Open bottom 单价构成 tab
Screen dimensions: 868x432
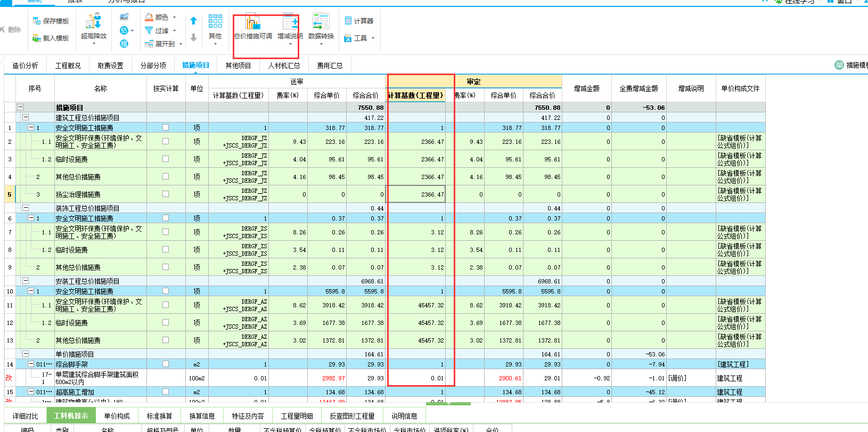[117, 416]
